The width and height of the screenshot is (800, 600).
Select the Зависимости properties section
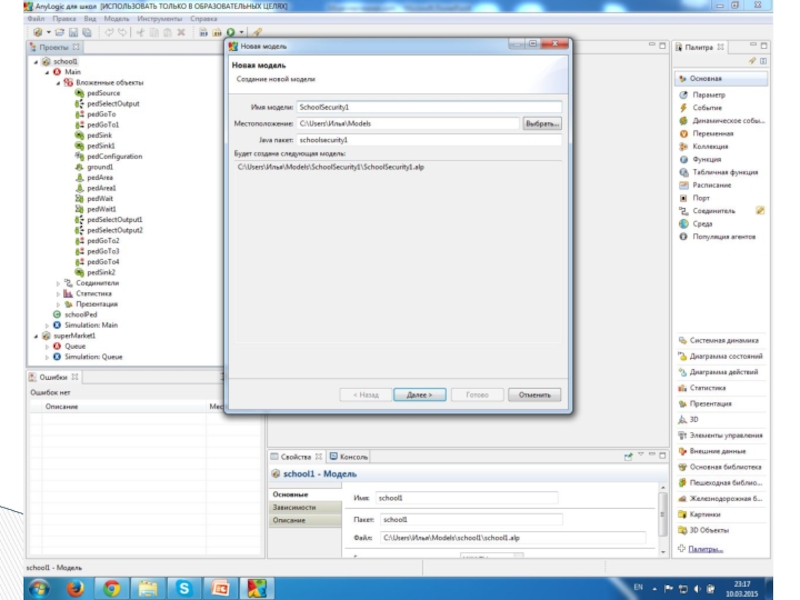pos(305,507)
